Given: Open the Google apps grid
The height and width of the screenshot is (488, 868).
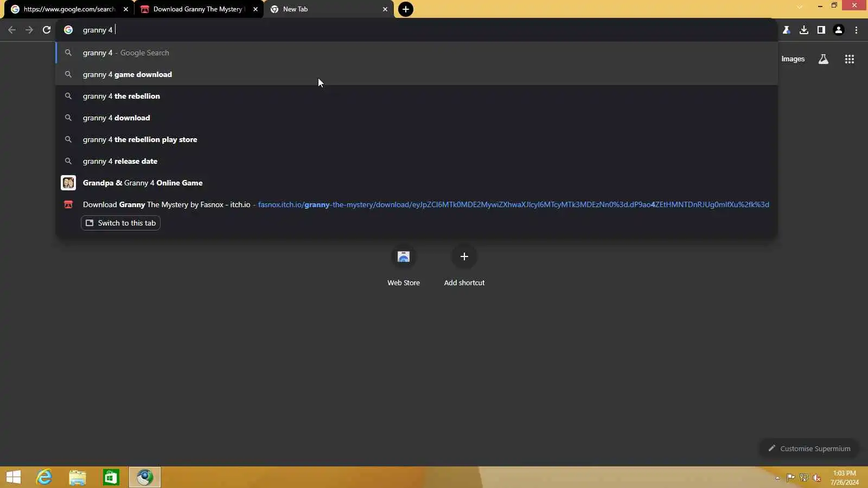Looking at the screenshot, I should tap(850, 59).
